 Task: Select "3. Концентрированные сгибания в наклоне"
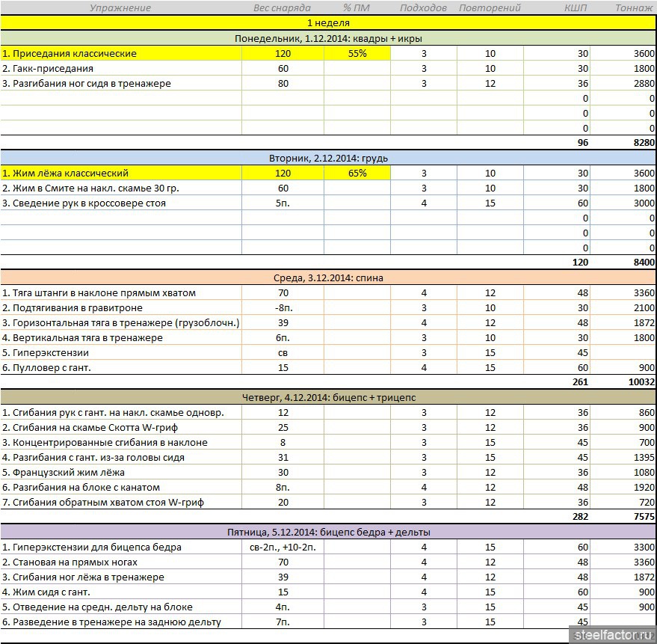click(121, 442)
